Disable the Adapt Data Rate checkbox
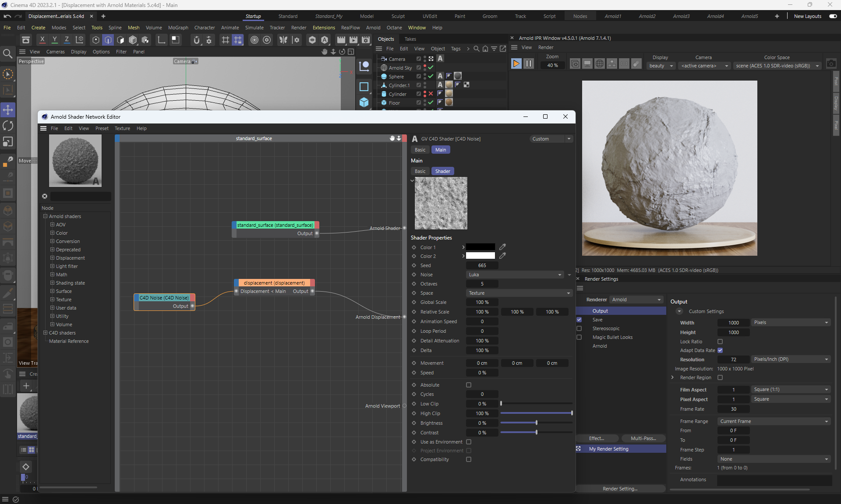The image size is (841, 504). 720,350
